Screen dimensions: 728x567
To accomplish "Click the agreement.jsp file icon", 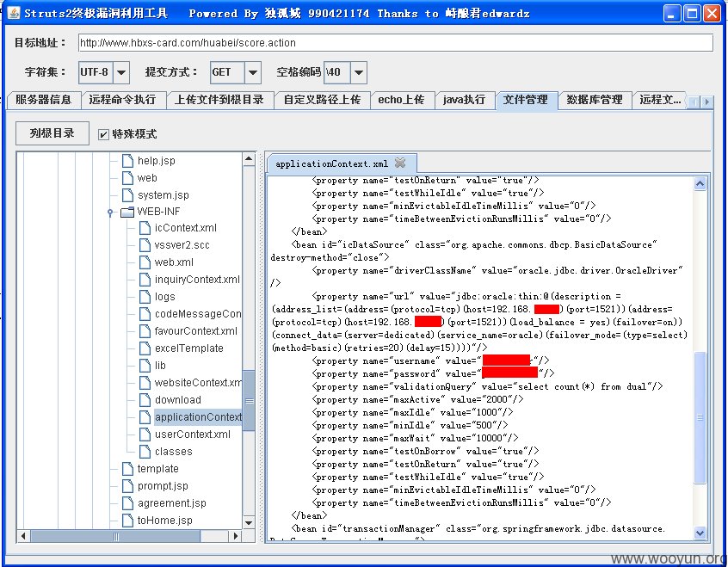I will [127, 503].
